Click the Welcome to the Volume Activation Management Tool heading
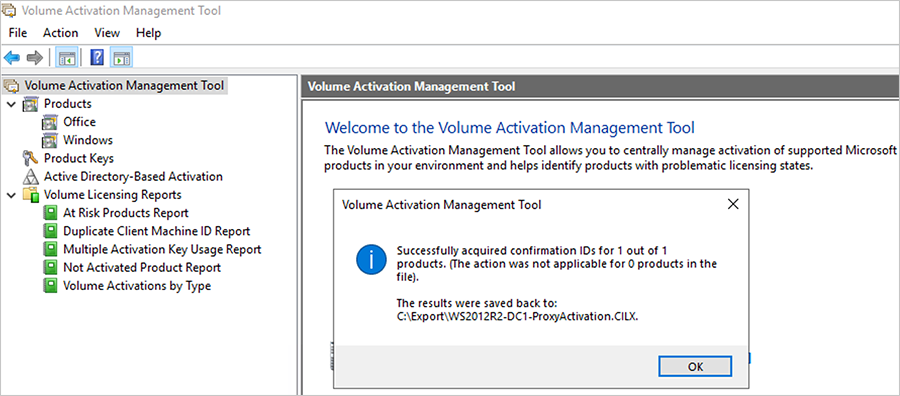900x396 pixels. 510,127
